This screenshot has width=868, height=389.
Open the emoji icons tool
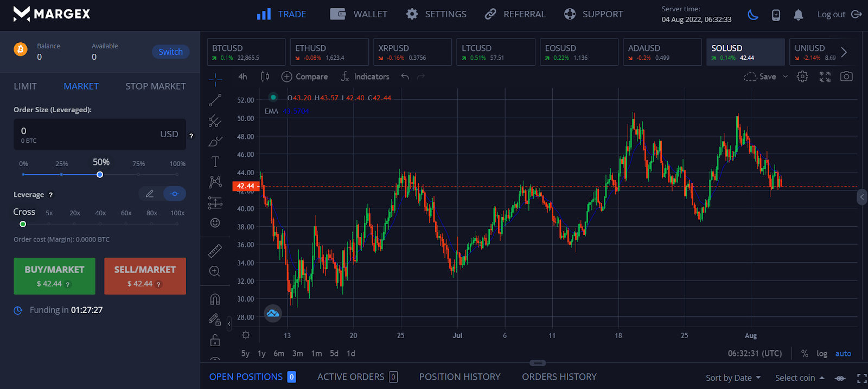(x=215, y=223)
